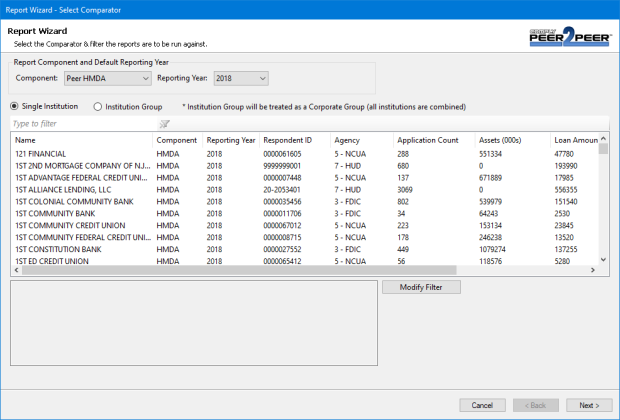Click the Peer2Peer logo
The image size is (620, 420).
click(571, 37)
